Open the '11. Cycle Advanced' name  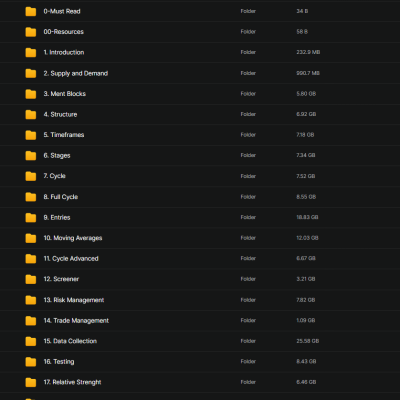[x=71, y=258]
